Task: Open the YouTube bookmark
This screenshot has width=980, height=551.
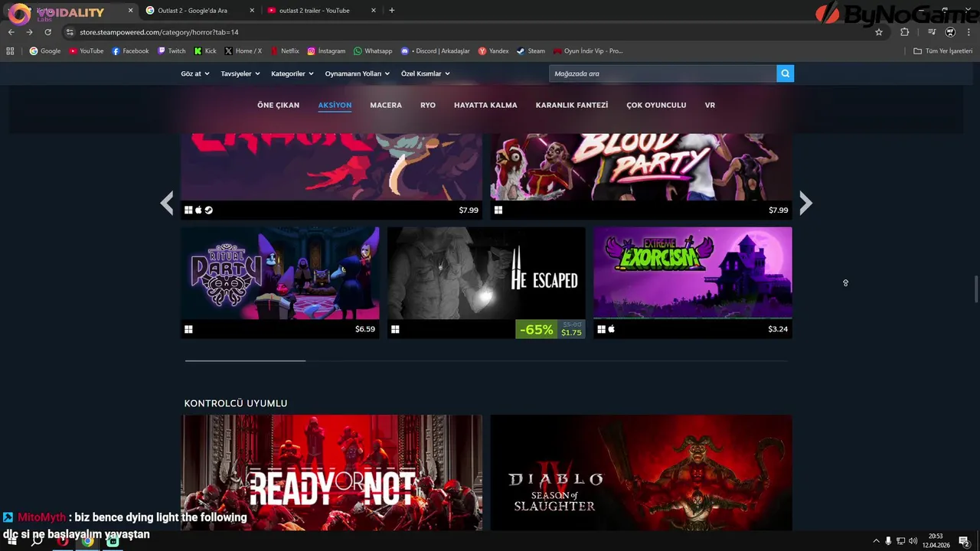Action: 86,51
